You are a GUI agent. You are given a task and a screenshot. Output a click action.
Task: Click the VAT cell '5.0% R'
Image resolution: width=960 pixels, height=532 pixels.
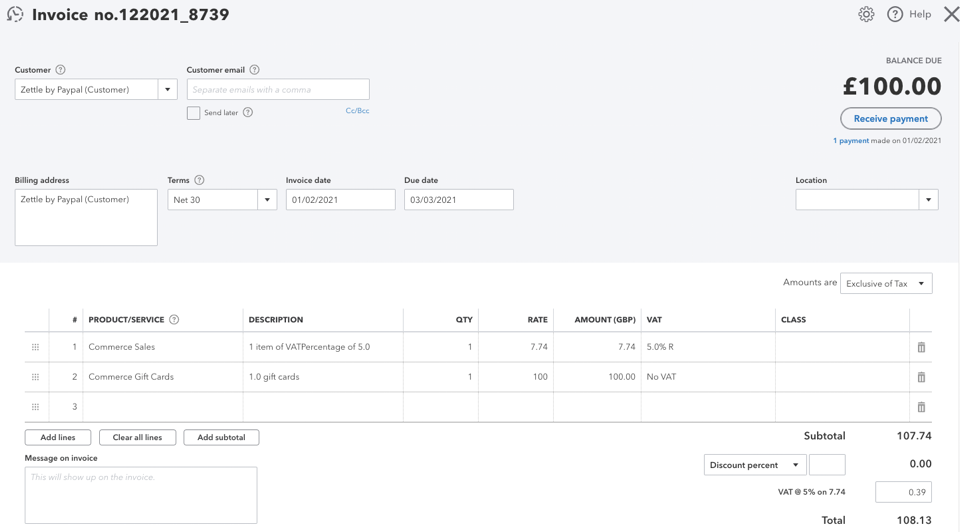pyautogui.click(x=708, y=347)
